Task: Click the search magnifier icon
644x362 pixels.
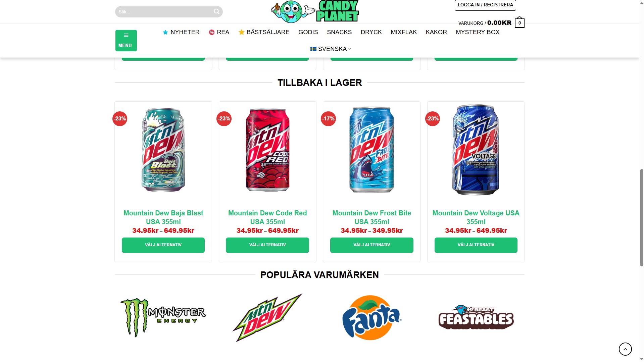Action: pyautogui.click(x=216, y=12)
